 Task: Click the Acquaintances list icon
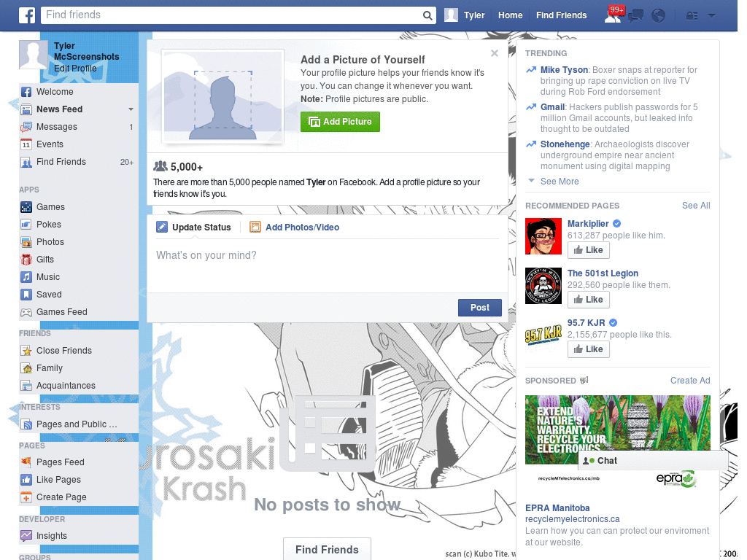(26, 386)
